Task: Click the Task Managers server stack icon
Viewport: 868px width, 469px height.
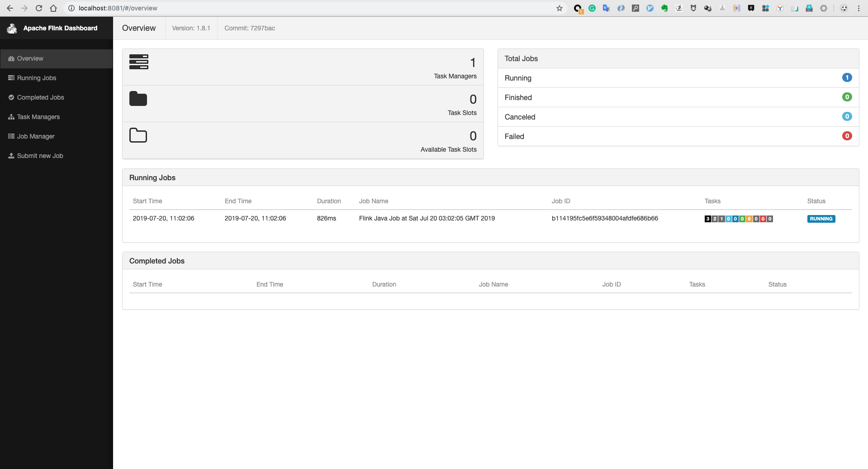Action: tap(139, 62)
